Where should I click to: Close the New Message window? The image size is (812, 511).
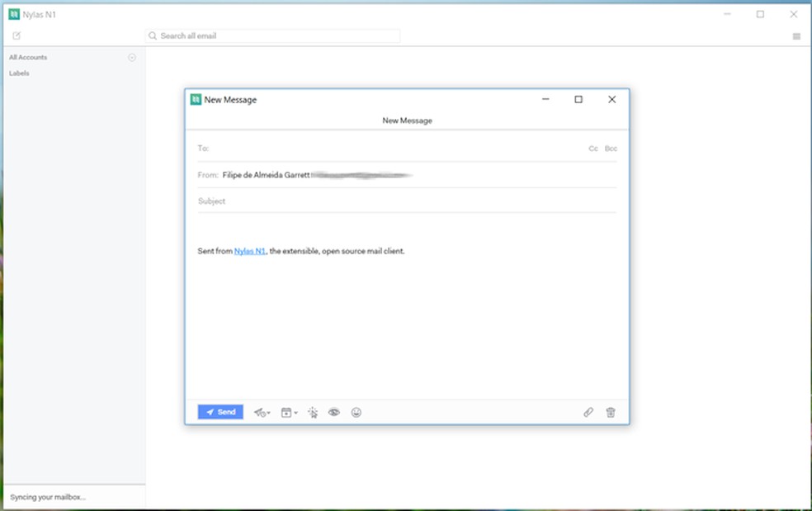(x=611, y=100)
